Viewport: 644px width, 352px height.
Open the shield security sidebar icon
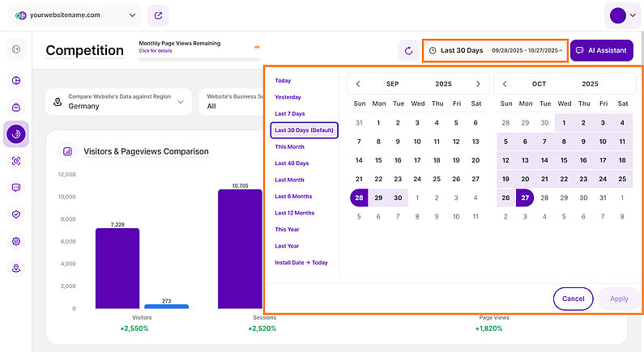(x=16, y=214)
